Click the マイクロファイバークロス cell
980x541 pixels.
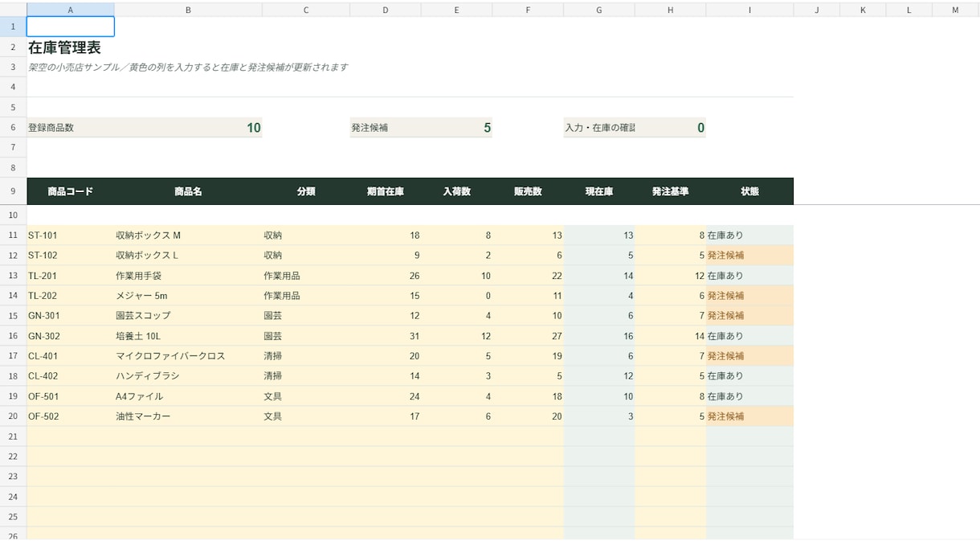188,356
